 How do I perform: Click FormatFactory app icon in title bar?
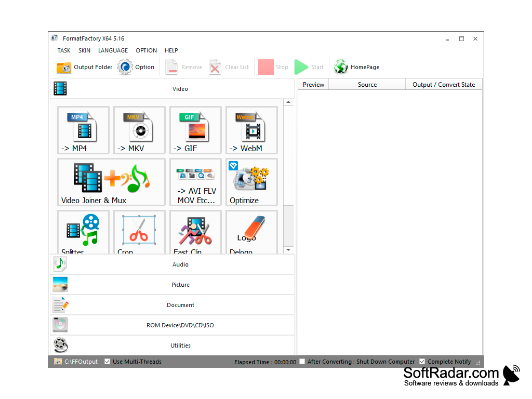(x=55, y=38)
